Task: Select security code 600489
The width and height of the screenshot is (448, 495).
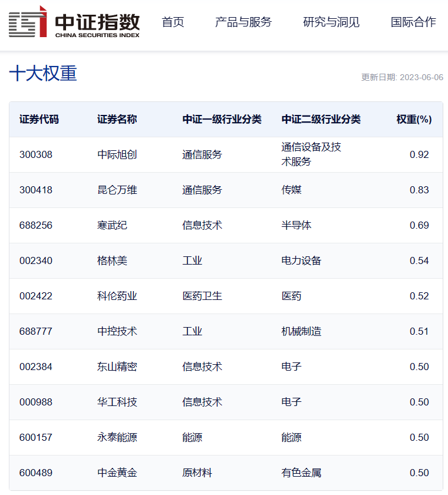Action: (x=36, y=473)
